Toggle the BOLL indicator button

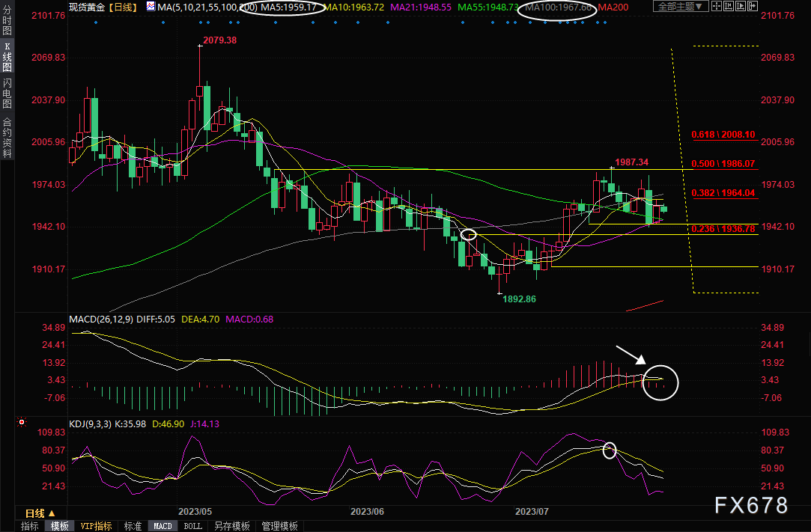click(192, 526)
